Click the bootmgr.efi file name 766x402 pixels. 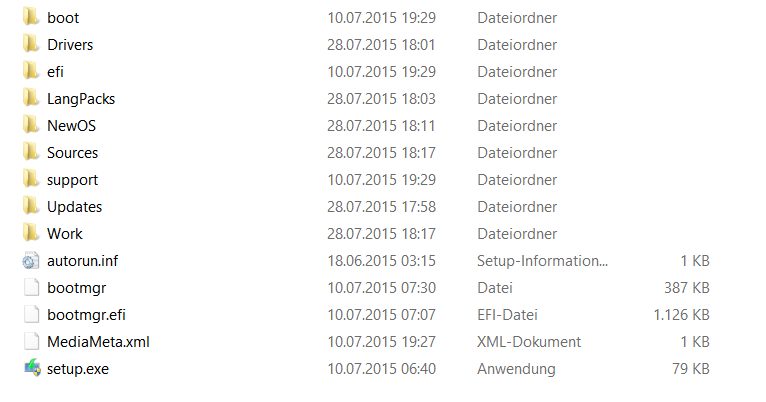(x=86, y=315)
